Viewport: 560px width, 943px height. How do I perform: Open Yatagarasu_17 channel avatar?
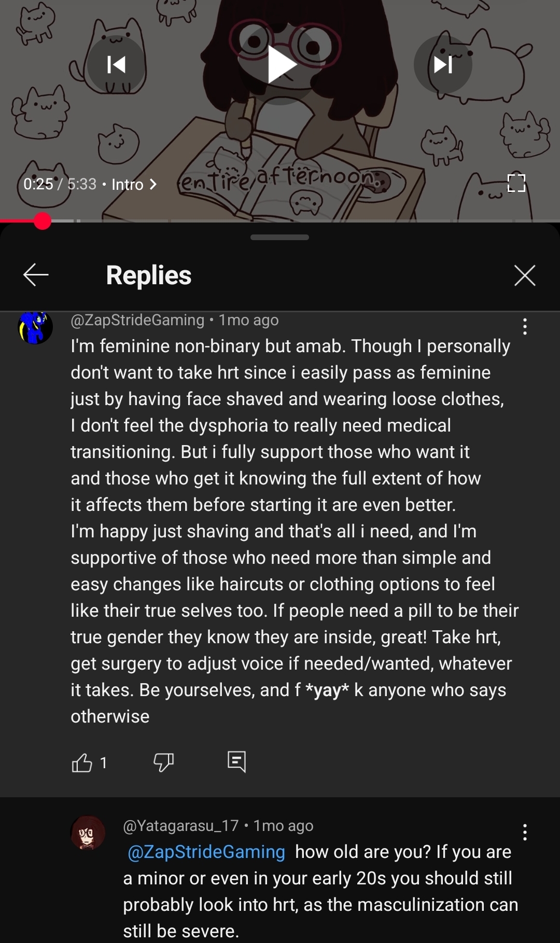pyautogui.click(x=88, y=833)
